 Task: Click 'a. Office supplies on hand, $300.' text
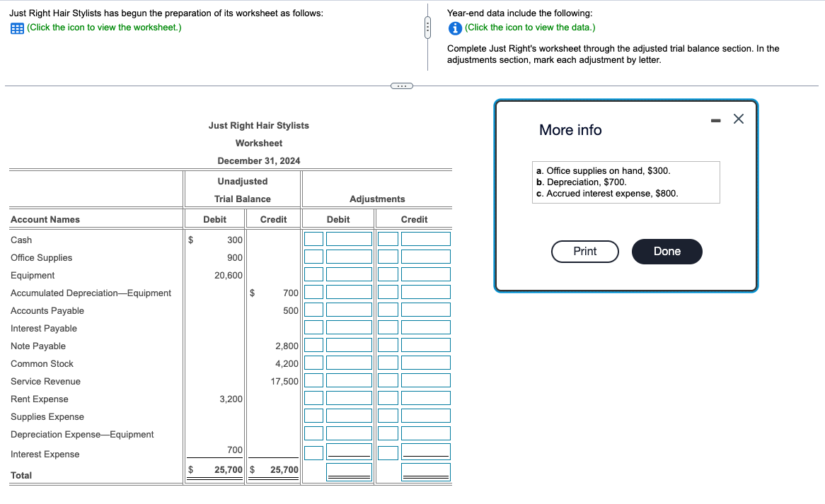(603, 171)
